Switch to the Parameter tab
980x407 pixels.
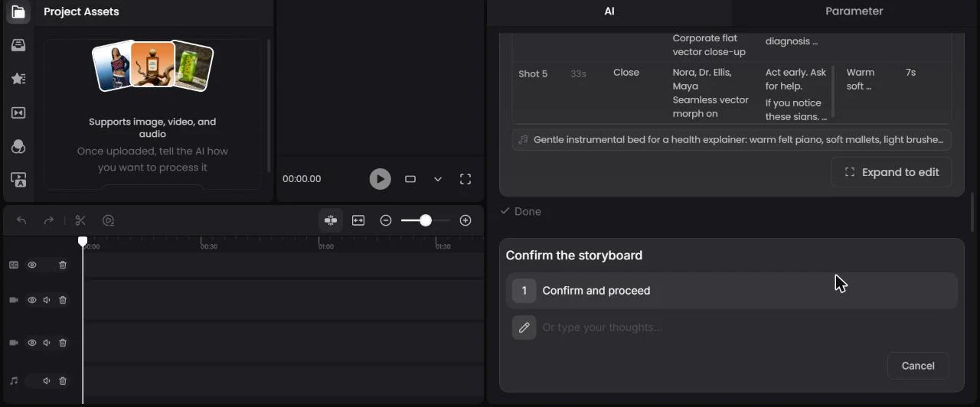(x=854, y=11)
